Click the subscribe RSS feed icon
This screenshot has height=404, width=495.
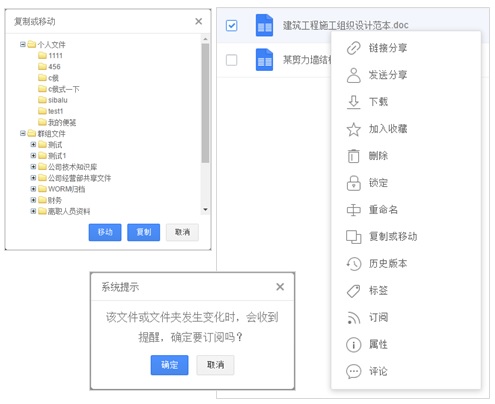click(353, 318)
